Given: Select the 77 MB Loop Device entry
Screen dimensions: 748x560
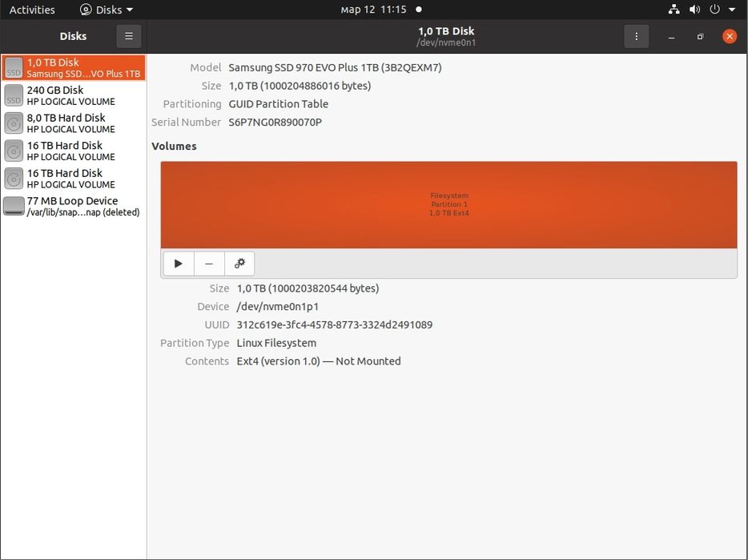Looking at the screenshot, I should [74, 206].
